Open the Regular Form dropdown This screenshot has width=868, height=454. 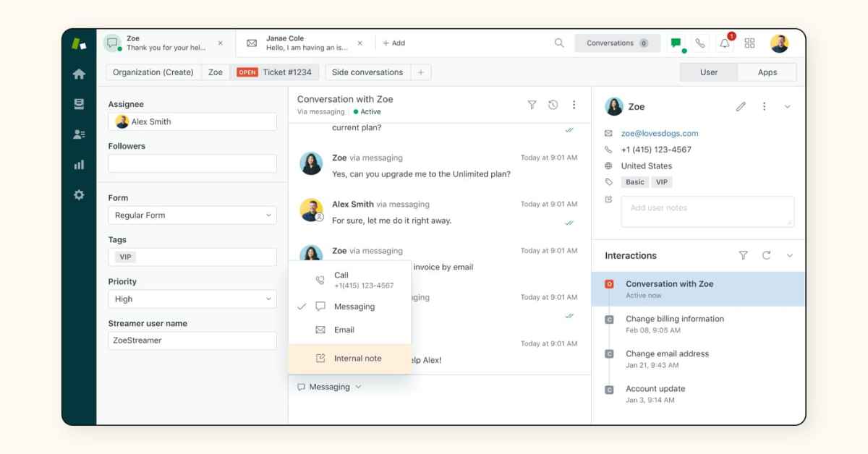point(192,215)
